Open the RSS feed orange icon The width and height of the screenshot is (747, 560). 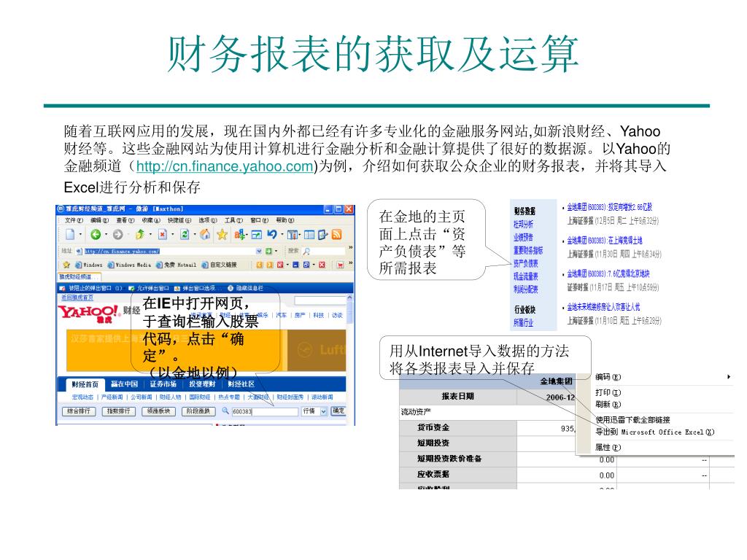point(337,234)
